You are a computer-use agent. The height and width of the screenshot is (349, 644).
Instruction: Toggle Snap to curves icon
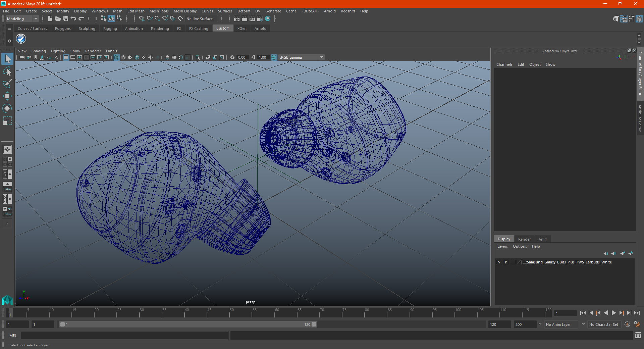tap(150, 19)
